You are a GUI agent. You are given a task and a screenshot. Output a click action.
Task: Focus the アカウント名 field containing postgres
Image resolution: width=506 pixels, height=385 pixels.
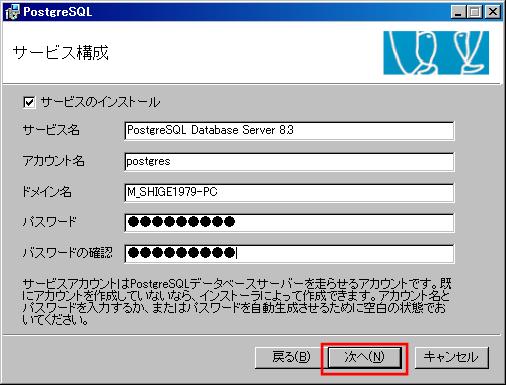289,162
